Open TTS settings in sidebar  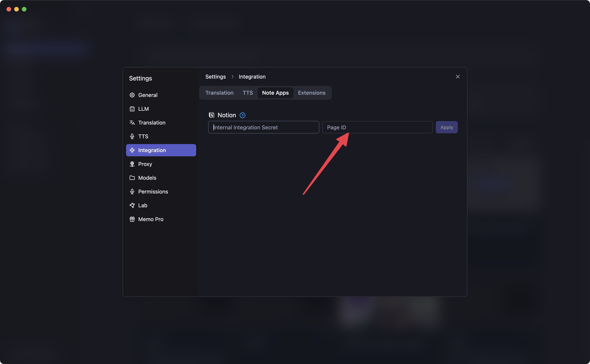click(x=161, y=136)
